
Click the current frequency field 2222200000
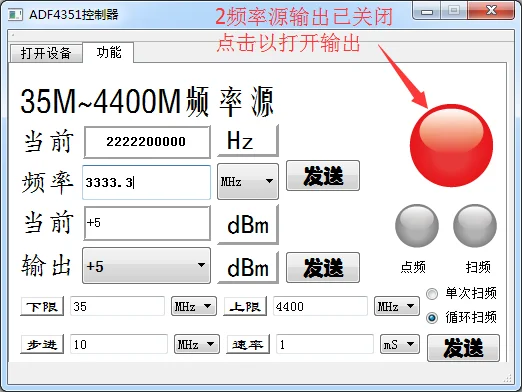pos(147,142)
